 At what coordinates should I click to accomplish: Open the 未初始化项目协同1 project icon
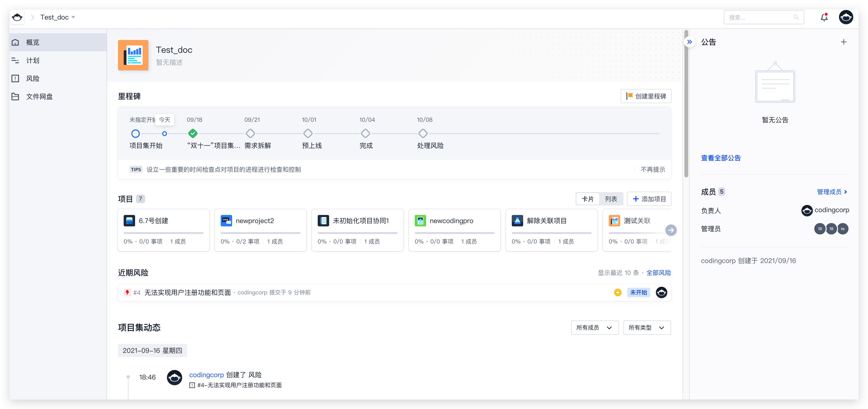click(323, 221)
